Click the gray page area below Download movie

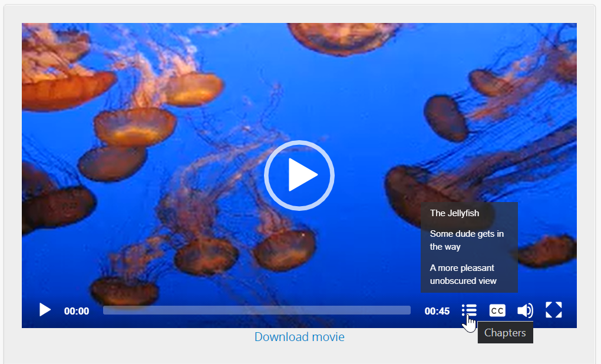point(299,355)
